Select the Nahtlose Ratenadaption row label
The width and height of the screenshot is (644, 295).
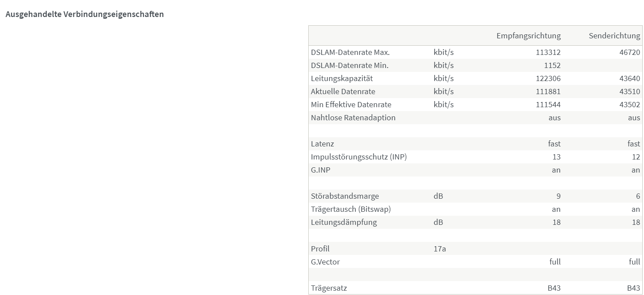[353, 118]
